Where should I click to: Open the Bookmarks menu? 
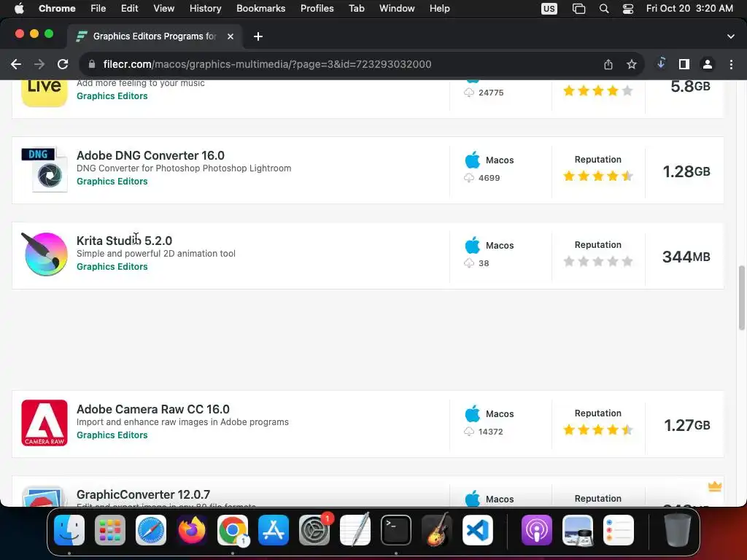pyautogui.click(x=260, y=9)
